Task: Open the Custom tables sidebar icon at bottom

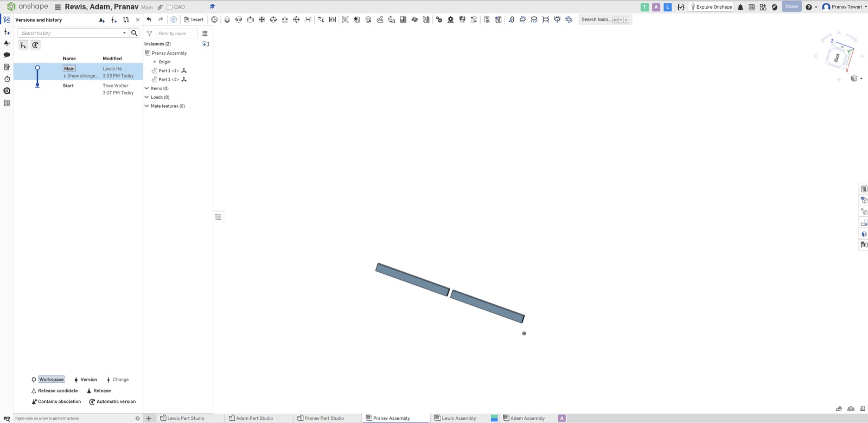Action: point(7,102)
